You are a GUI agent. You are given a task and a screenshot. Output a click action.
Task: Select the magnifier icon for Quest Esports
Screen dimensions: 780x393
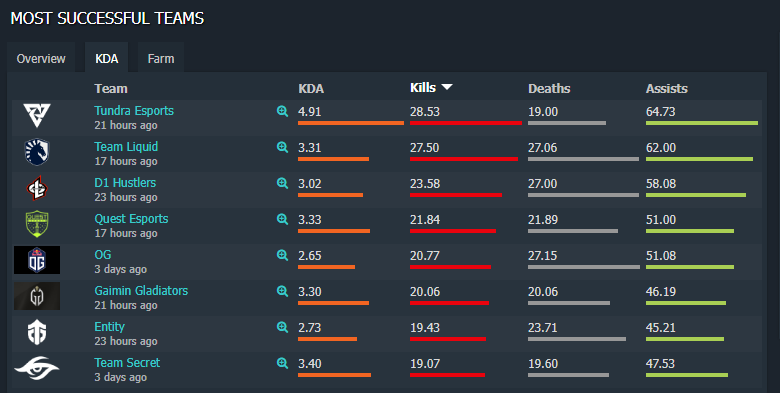coord(283,219)
